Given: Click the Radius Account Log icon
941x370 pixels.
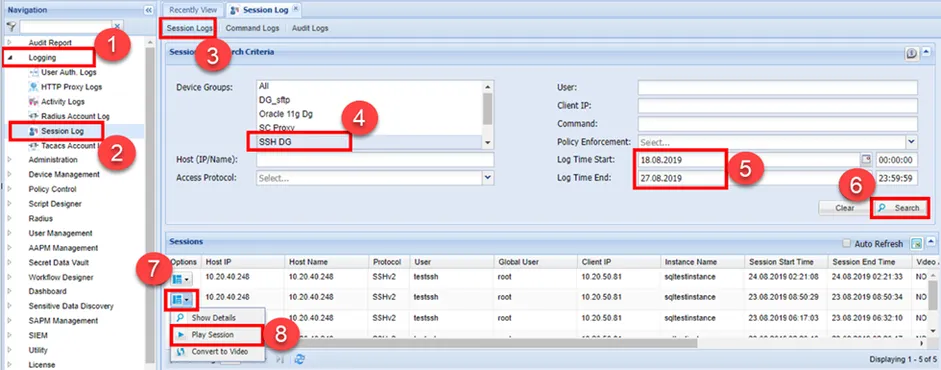Looking at the screenshot, I should (x=34, y=116).
